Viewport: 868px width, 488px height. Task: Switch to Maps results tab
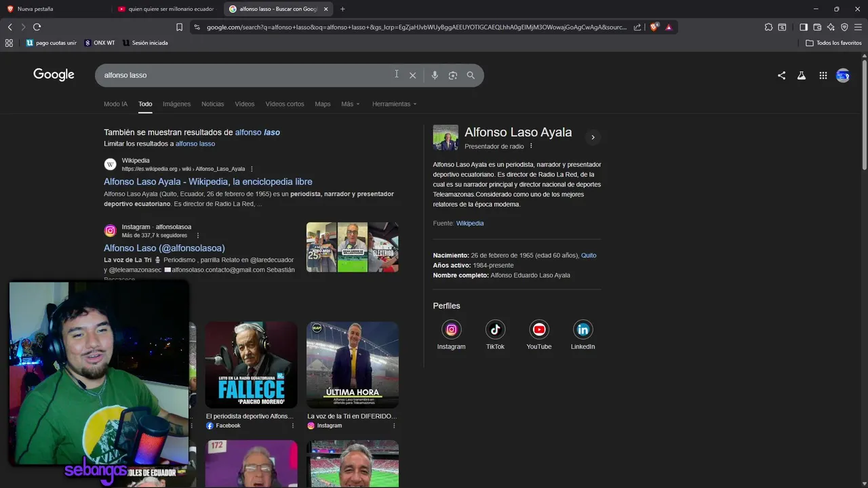point(323,104)
